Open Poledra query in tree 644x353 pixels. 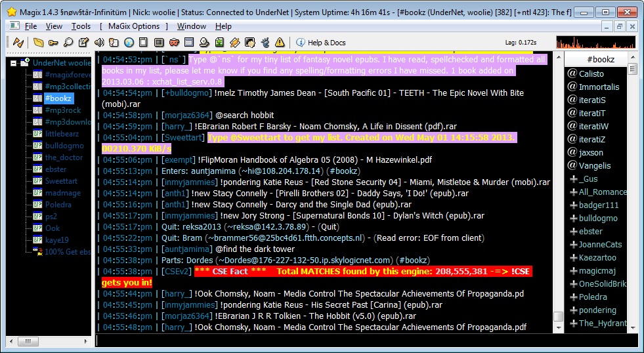pyautogui.click(x=58, y=205)
